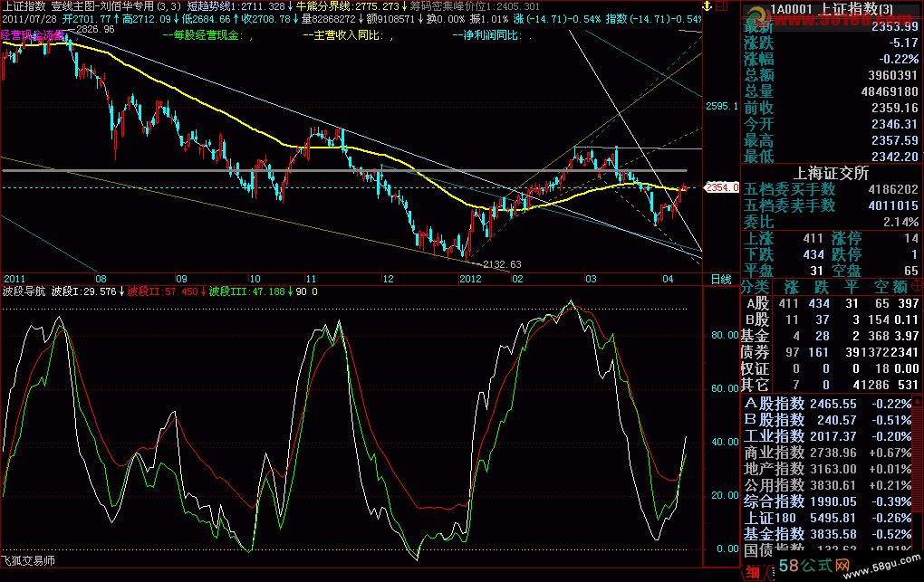Click the 跌停 count label
Image resolution: width=924 pixels, height=582 pixels.
pos(846,254)
